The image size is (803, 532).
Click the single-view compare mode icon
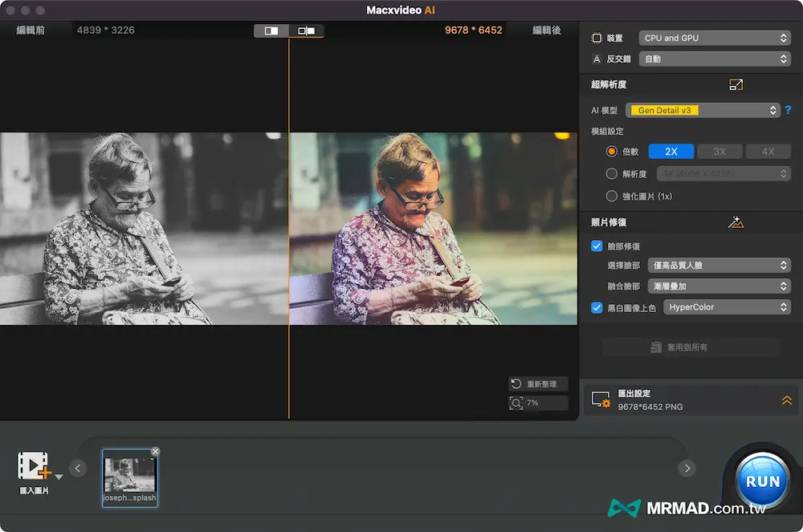tap(271, 30)
